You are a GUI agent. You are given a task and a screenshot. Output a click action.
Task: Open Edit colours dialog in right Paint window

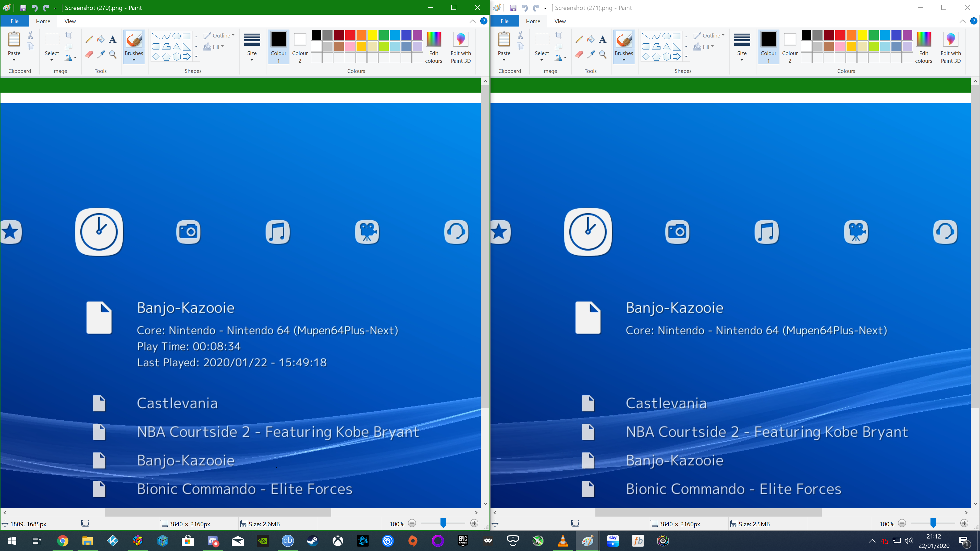point(923,47)
